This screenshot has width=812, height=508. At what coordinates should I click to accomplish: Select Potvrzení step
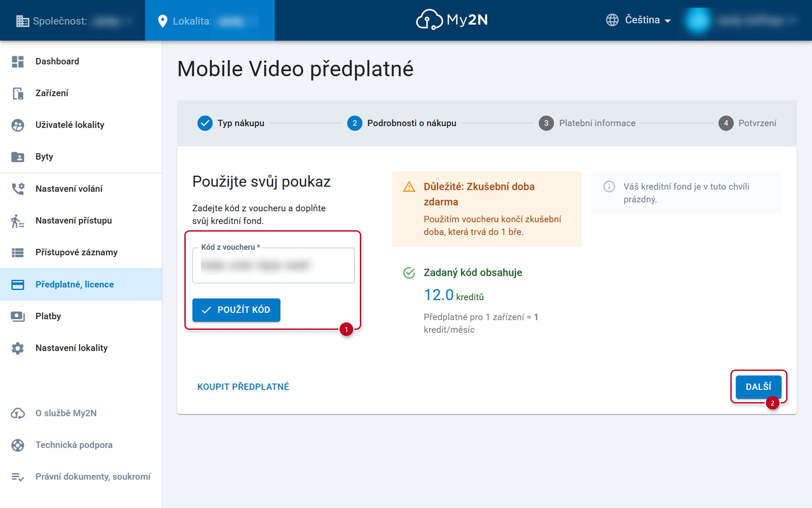(747, 123)
